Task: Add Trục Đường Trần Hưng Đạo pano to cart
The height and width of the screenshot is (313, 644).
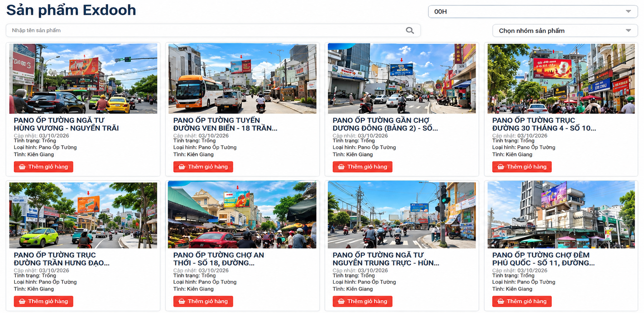Action: (x=43, y=301)
